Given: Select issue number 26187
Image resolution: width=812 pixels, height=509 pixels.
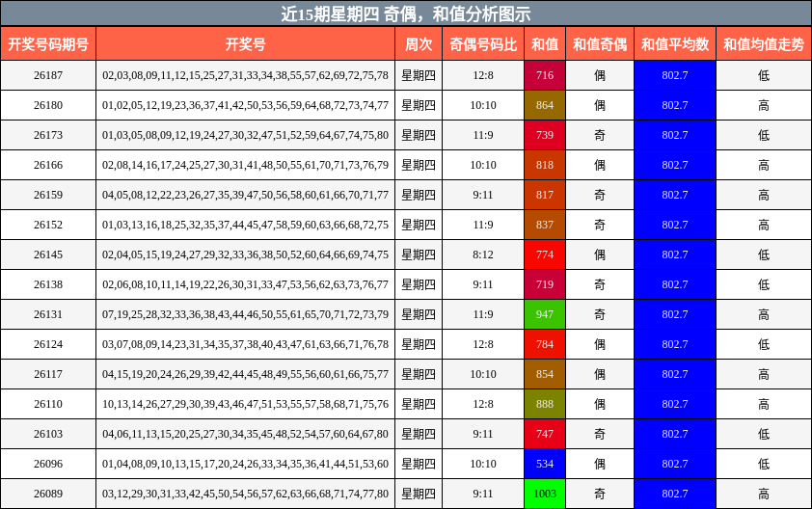Looking at the screenshot, I should (x=48, y=75).
